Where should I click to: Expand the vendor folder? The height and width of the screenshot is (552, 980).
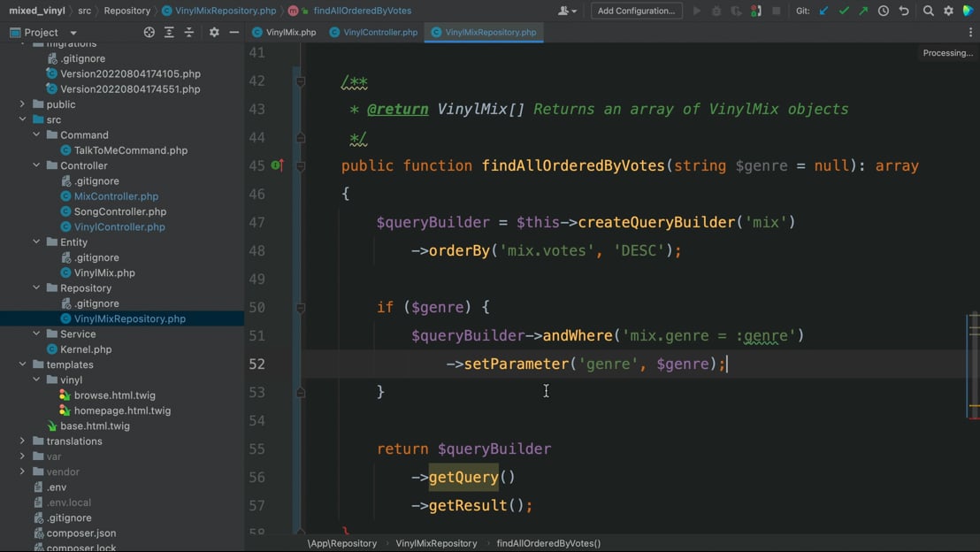pos(22,471)
